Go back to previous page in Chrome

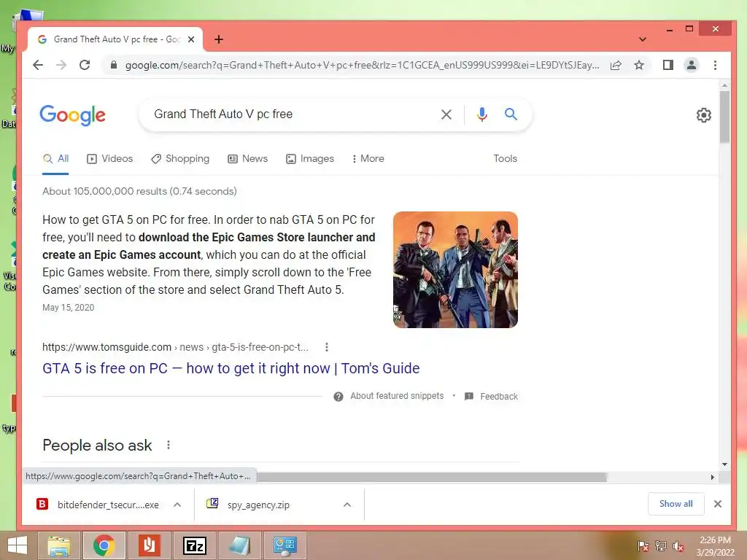click(38, 65)
